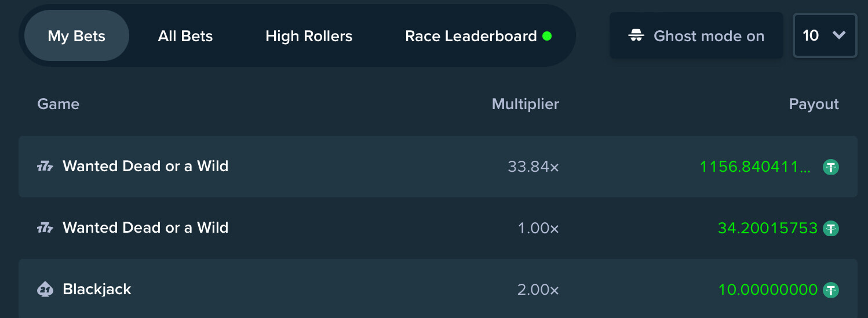The image size is (868, 318).
Task: Click Tether coin icon next to 10.00000000 payout
Action: coord(831,290)
